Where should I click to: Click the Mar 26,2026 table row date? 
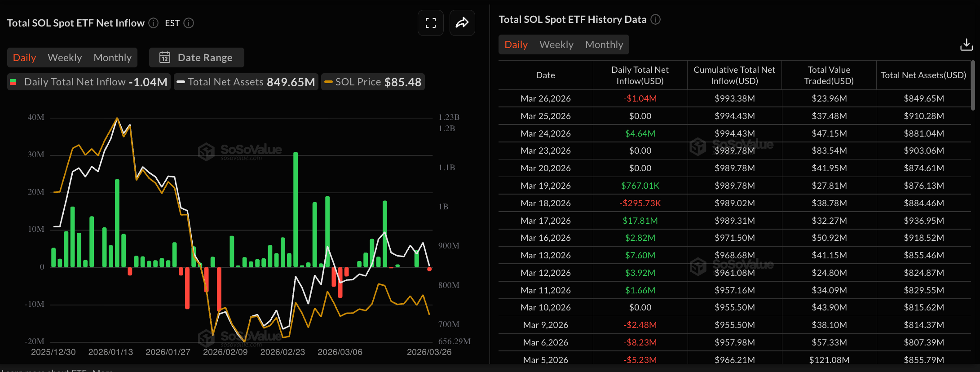[545, 98]
